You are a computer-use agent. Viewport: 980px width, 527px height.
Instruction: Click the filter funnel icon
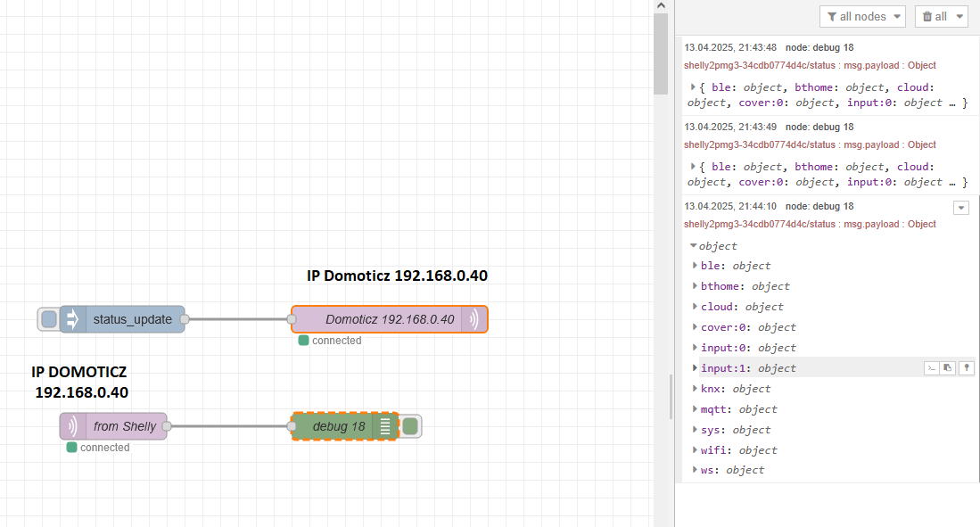832,17
